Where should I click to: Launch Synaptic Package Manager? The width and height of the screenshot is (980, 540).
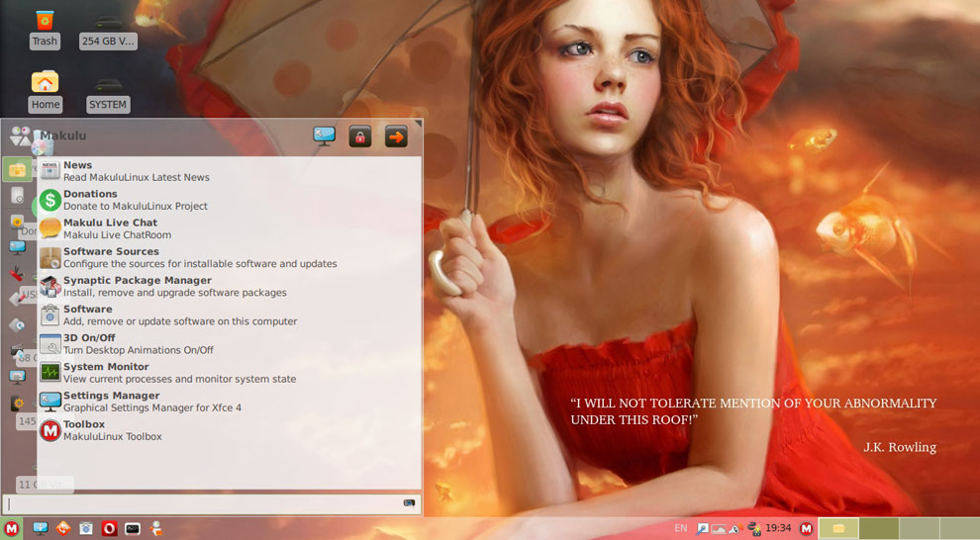[x=229, y=286]
